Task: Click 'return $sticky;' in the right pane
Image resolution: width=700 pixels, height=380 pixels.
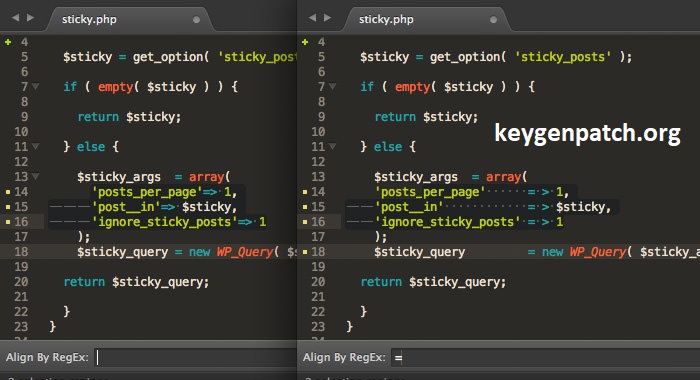Action: click(426, 117)
